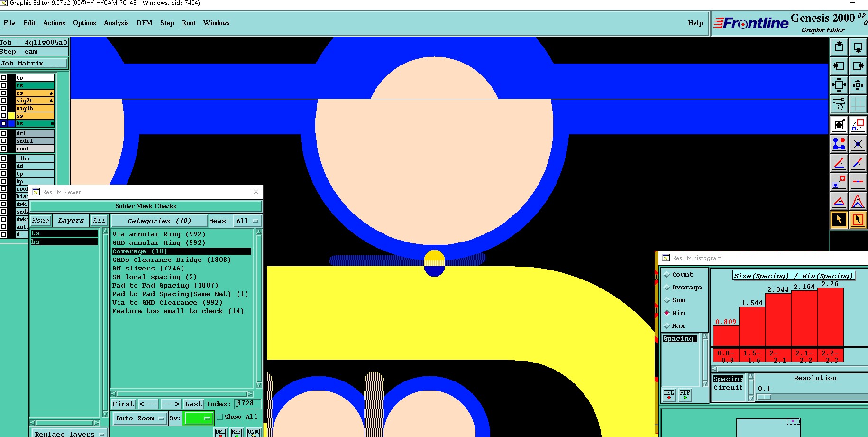
Task: Select 'Circuit' in histogram list
Action: pyautogui.click(x=728, y=388)
